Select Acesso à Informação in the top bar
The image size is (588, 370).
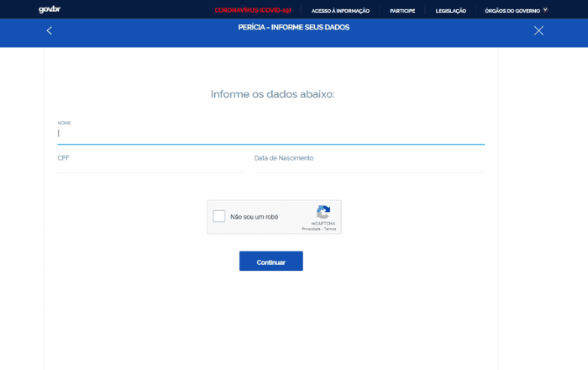pos(340,10)
